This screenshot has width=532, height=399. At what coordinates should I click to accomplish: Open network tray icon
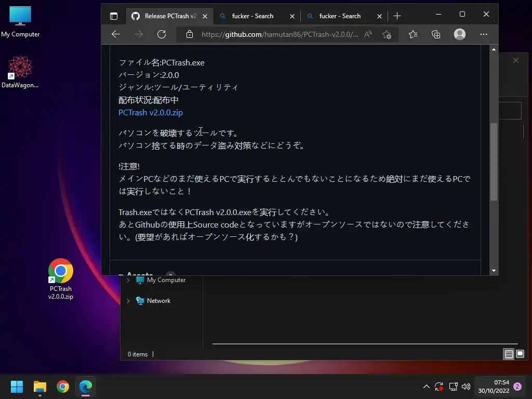point(453,387)
